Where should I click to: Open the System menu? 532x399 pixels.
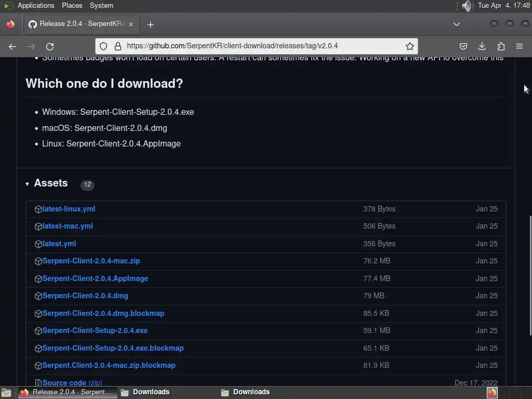coord(101,5)
